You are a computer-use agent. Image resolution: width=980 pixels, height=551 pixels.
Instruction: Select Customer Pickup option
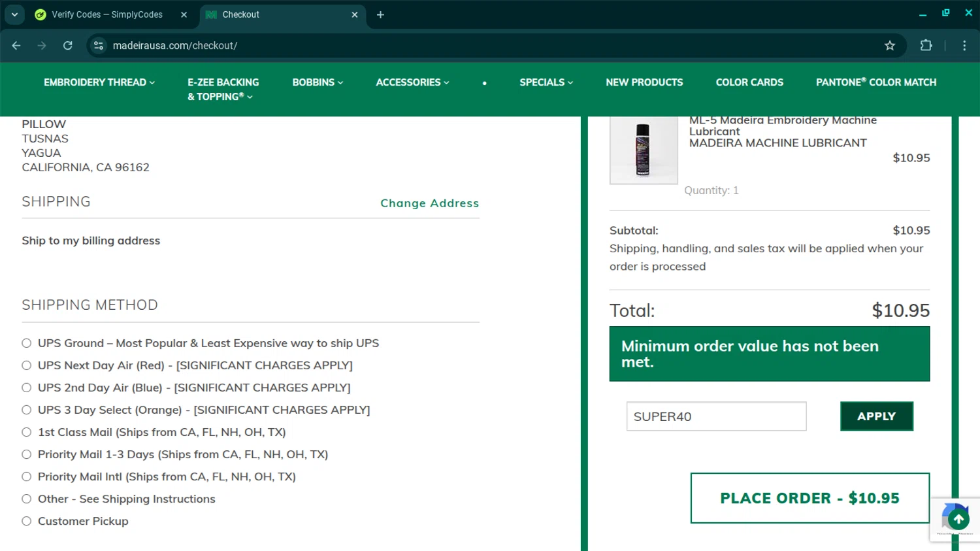point(27,521)
